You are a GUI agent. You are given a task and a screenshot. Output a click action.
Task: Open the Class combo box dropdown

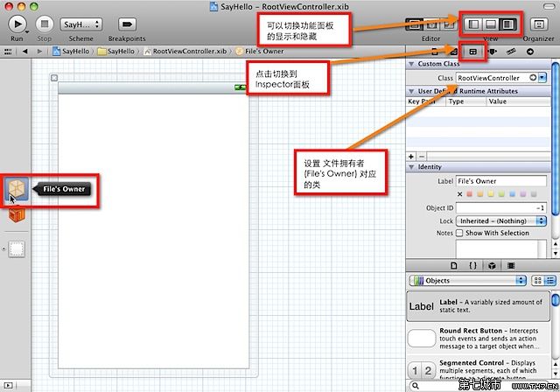click(x=542, y=78)
